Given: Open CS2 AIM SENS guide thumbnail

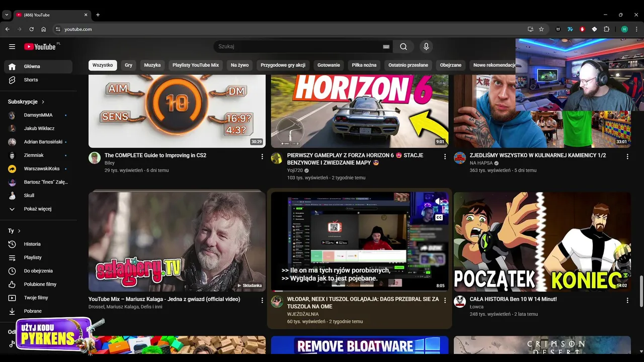Looking at the screenshot, I should pos(177,111).
